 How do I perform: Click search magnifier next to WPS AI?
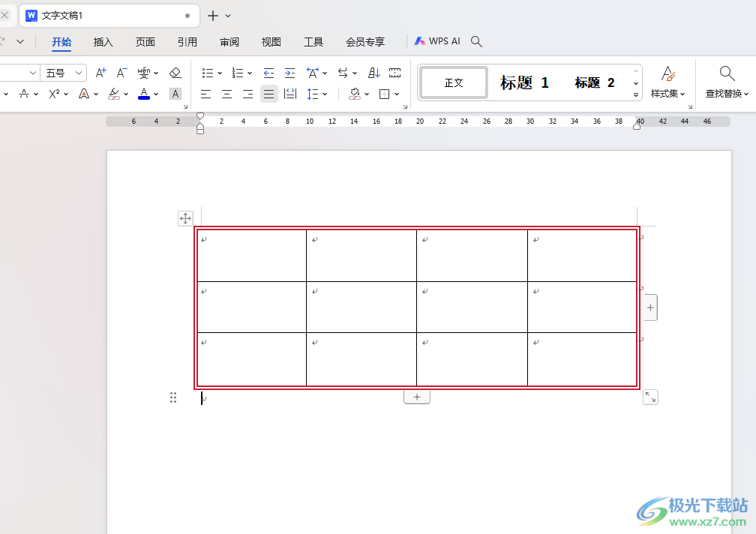[476, 41]
